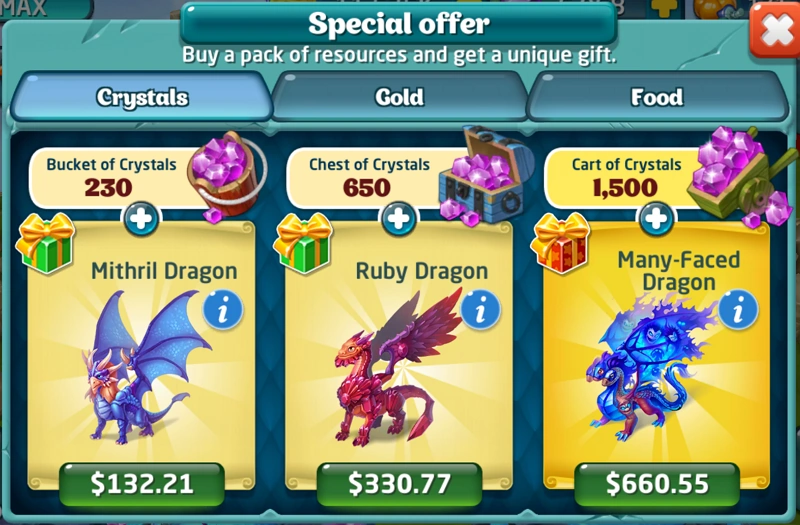Switch to the Food tab

pos(657,96)
